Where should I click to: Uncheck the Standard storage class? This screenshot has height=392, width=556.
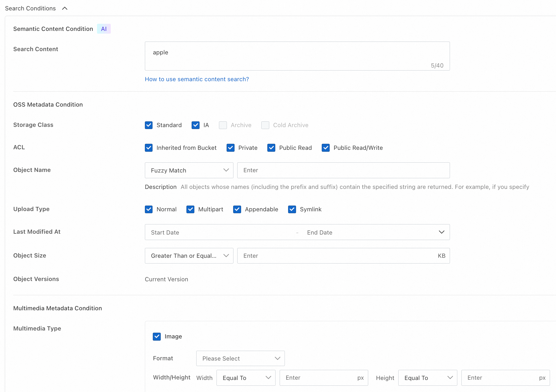(149, 125)
